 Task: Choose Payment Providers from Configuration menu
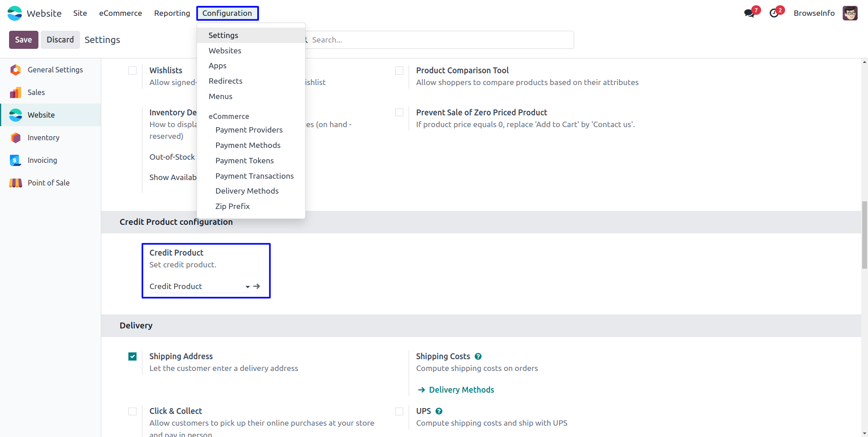point(249,130)
